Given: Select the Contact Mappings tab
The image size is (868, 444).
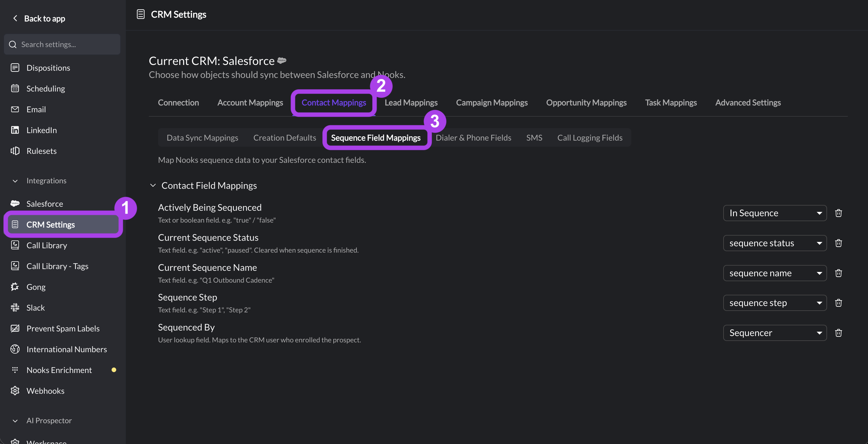Looking at the screenshot, I should (x=334, y=102).
